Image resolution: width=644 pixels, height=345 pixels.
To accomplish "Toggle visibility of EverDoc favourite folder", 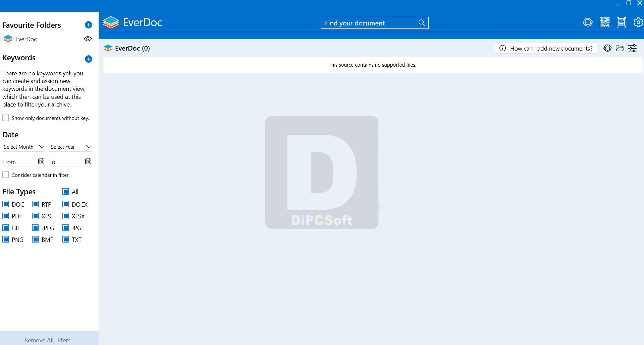I will 88,39.
